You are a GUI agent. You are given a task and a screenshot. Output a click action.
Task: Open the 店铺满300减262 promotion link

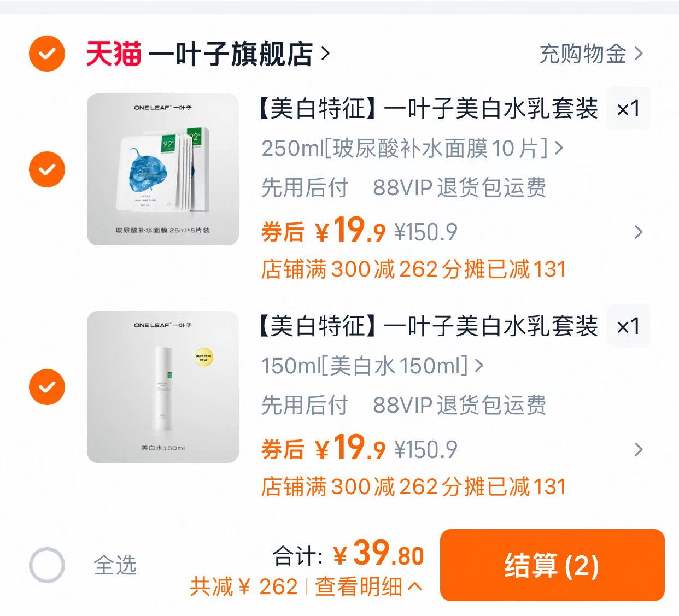(414, 268)
